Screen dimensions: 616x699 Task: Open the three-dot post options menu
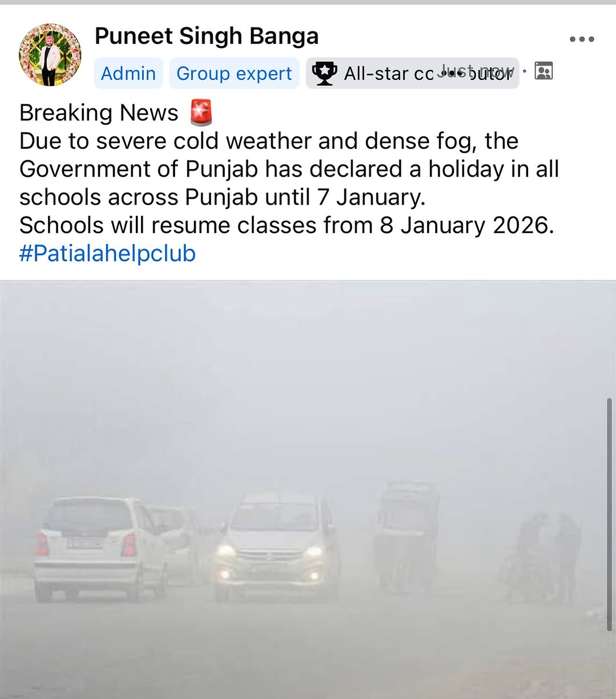(582, 39)
